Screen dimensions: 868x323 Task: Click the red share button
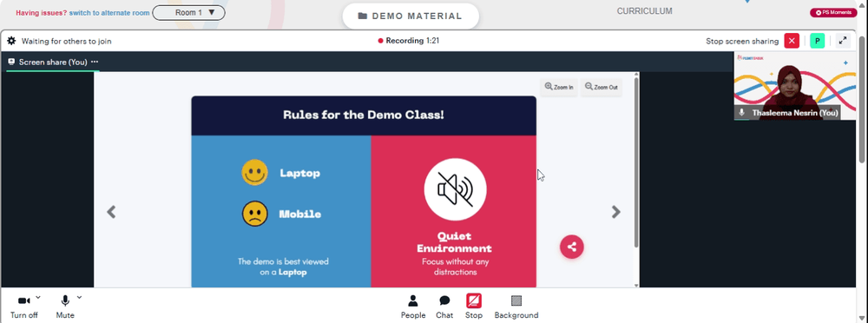(x=572, y=247)
